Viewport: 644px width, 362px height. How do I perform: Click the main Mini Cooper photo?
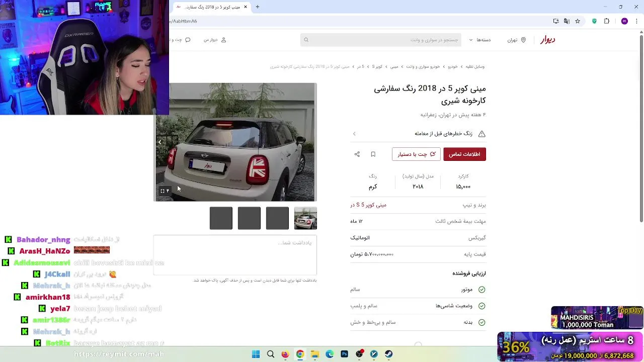pos(235,142)
